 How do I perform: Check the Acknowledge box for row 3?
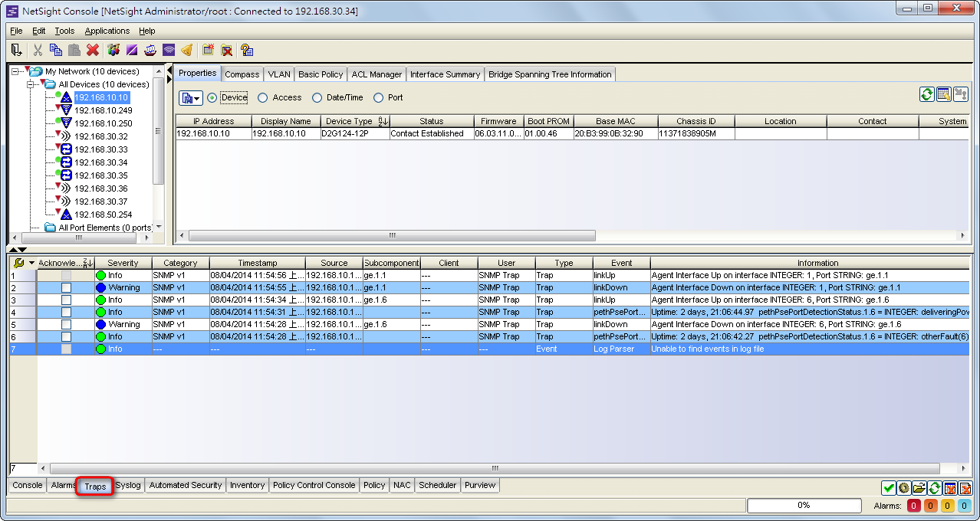(x=66, y=300)
